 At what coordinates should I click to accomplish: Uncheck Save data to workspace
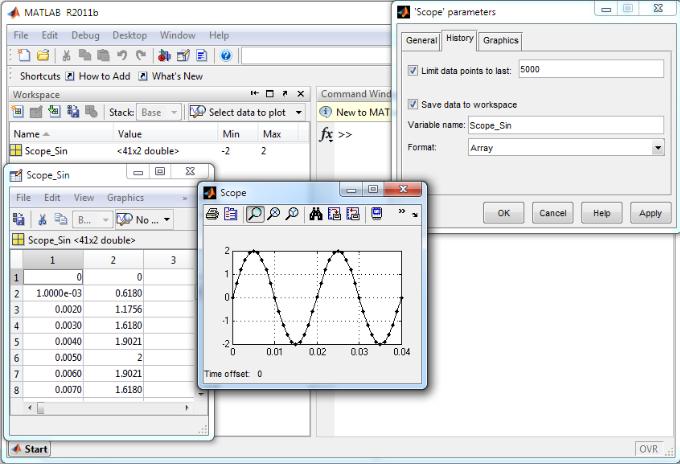pos(413,104)
